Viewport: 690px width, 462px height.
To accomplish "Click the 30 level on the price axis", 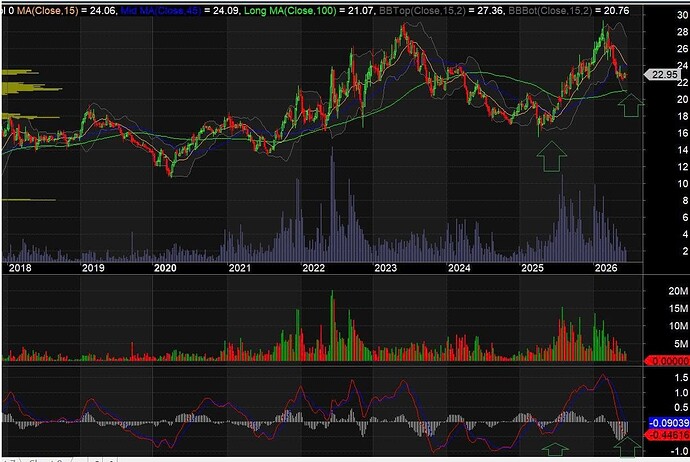I will 683,15.
